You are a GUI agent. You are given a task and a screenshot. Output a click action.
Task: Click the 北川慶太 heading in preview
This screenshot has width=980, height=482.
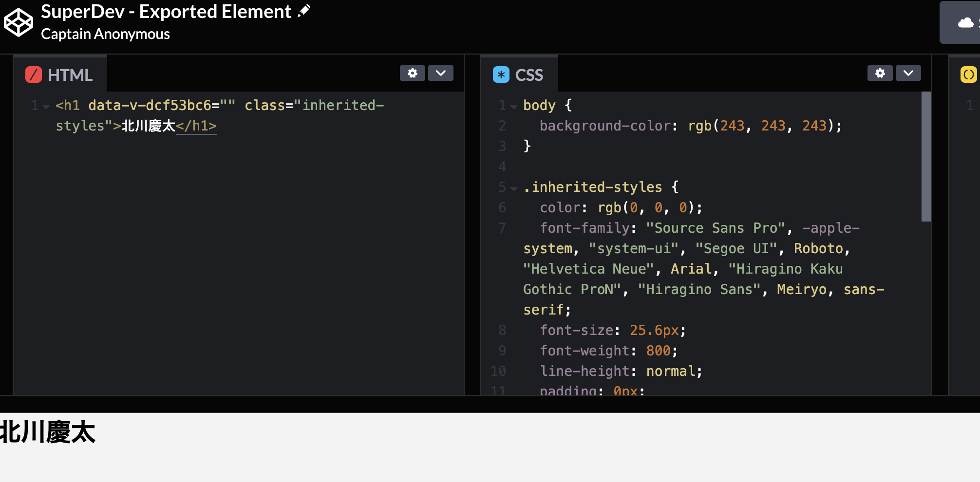pos(48,432)
